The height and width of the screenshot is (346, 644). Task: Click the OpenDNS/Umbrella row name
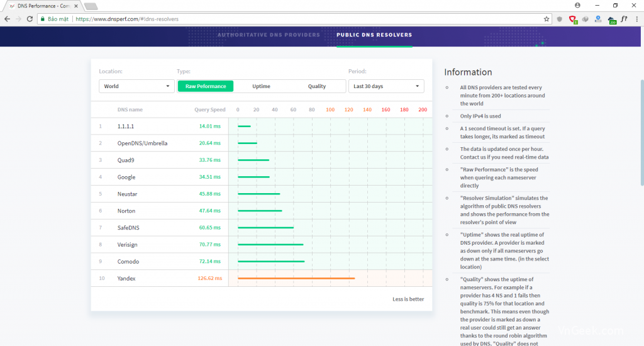(x=142, y=143)
